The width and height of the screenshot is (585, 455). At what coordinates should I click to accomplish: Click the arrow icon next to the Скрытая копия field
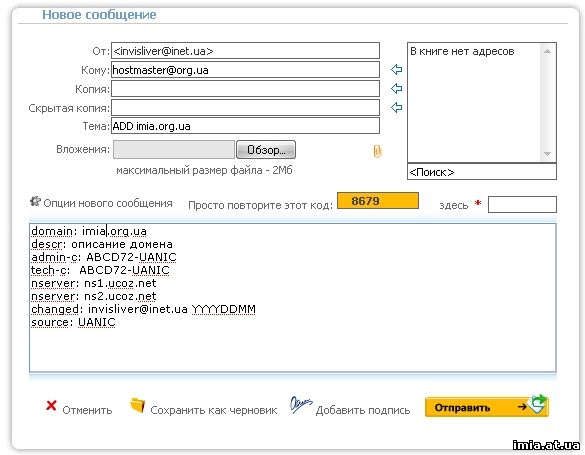pos(396,107)
